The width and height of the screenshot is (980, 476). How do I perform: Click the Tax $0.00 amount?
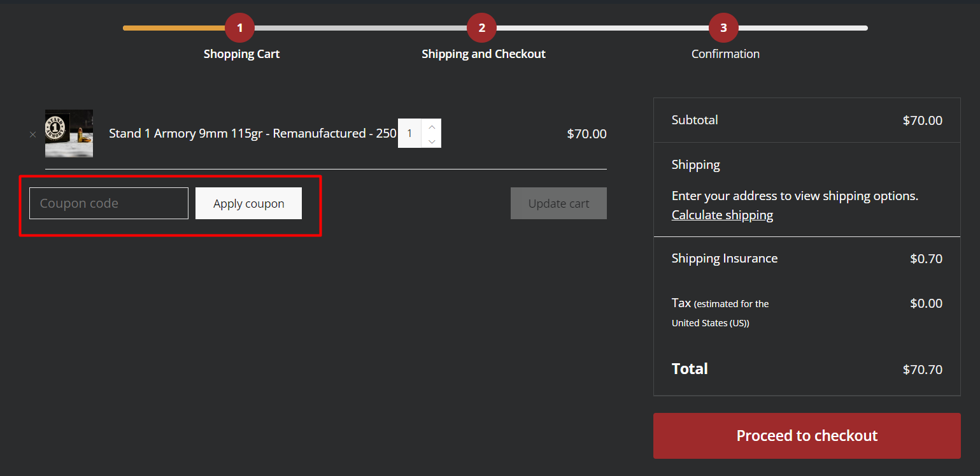926,303
